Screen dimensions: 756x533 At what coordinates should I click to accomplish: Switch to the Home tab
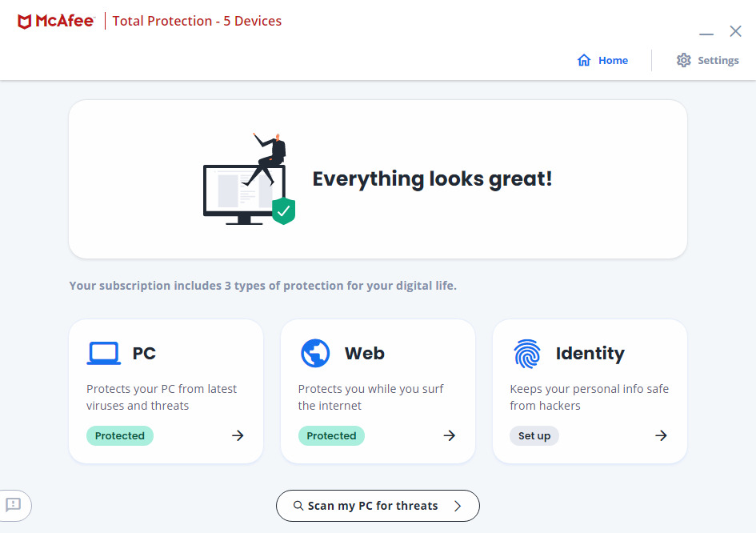click(x=613, y=61)
